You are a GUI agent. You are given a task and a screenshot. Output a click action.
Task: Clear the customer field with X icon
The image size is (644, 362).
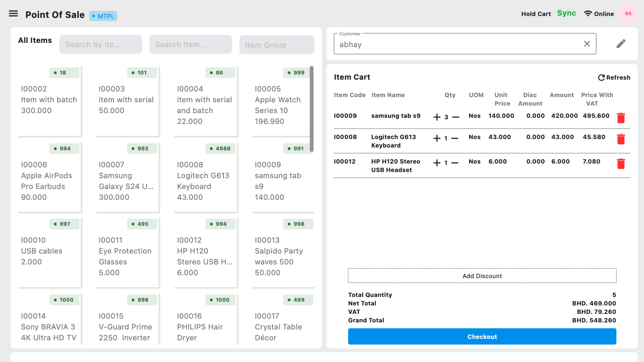[x=587, y=44]
